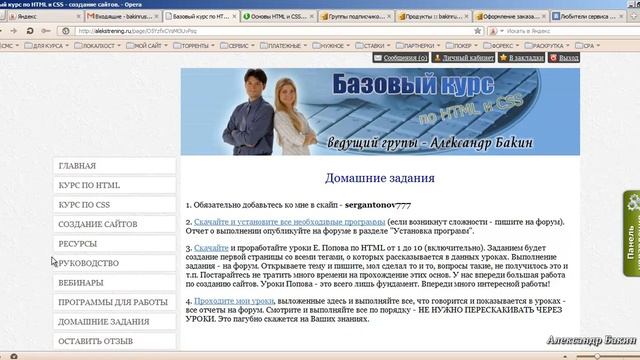Viewport: 640px width, 360px height.
Task: Close the Продукты bakinrus tab
Action: tap(467, 17)
